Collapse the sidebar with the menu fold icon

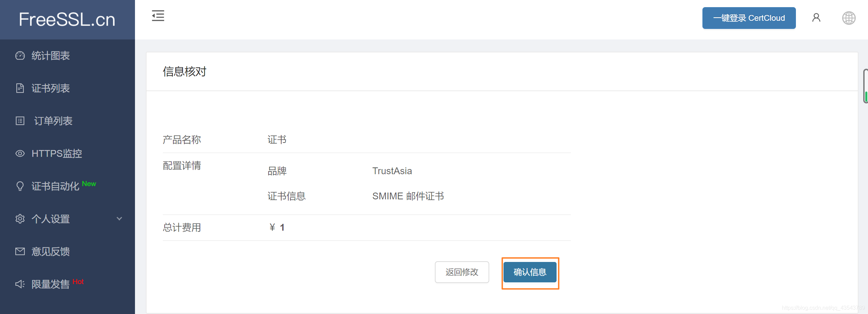(158, 16)
